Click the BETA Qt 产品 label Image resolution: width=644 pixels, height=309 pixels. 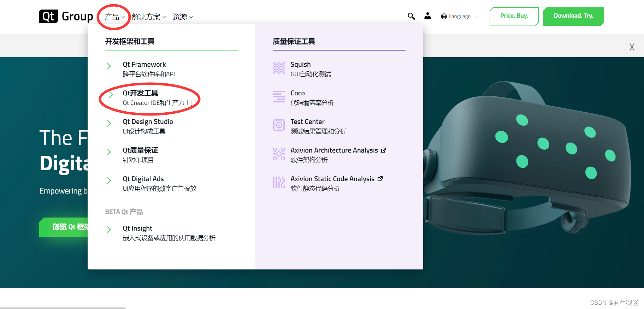124,212
